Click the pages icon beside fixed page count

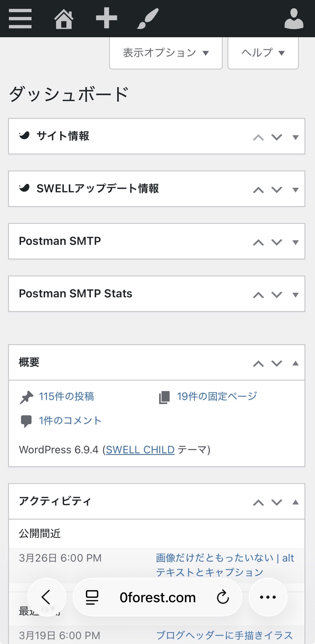pos(165,397)
